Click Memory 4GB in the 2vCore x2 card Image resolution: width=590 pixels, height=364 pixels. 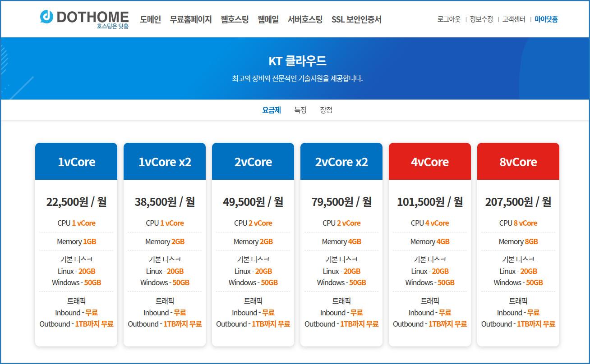341,241
